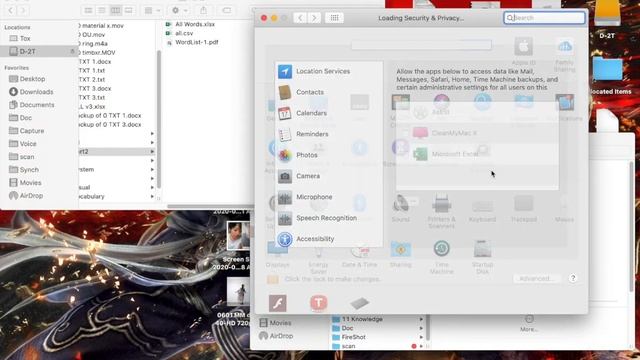
Task: Select Microphone in the privacy list
Action: point(329,197)
